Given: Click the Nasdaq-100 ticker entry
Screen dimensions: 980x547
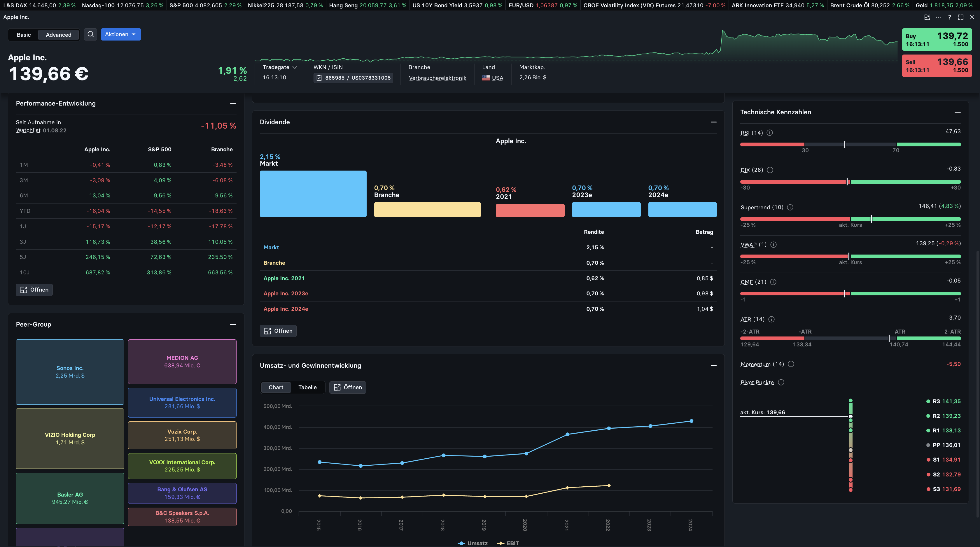Looking at the screenshot, I should [x=123, y=5].
